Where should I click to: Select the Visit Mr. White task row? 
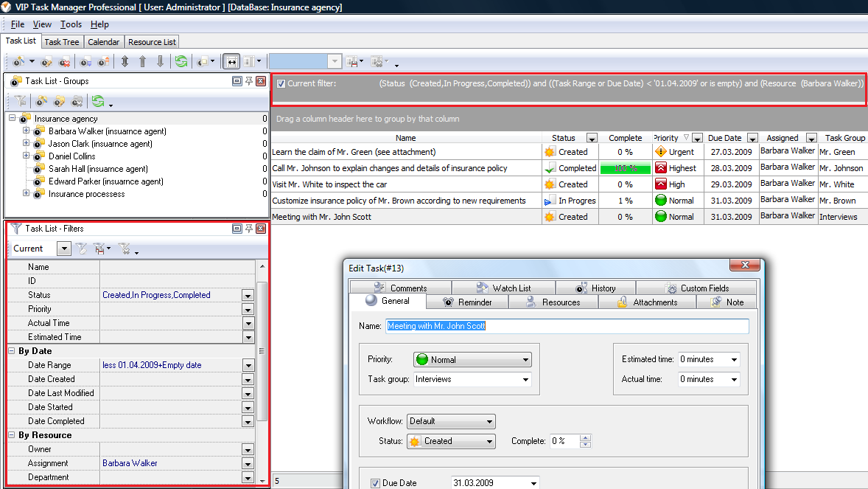[x=569, y=184]
